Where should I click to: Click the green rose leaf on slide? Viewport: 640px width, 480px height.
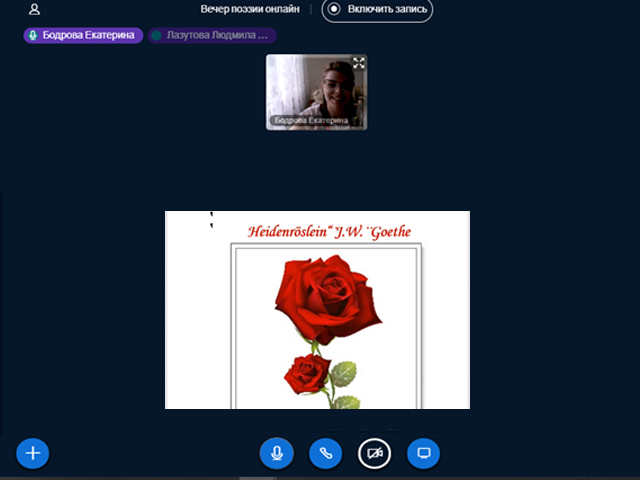click(343, 375)
